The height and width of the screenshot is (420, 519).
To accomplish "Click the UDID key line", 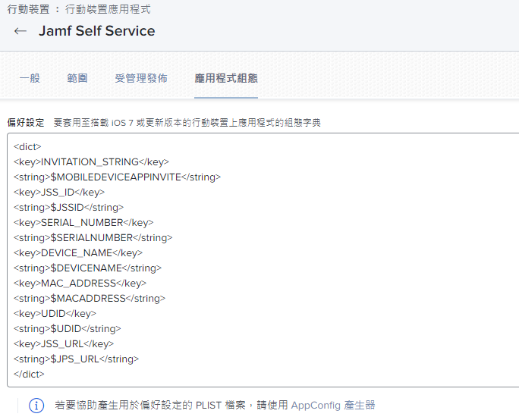I will click(55, 314).
